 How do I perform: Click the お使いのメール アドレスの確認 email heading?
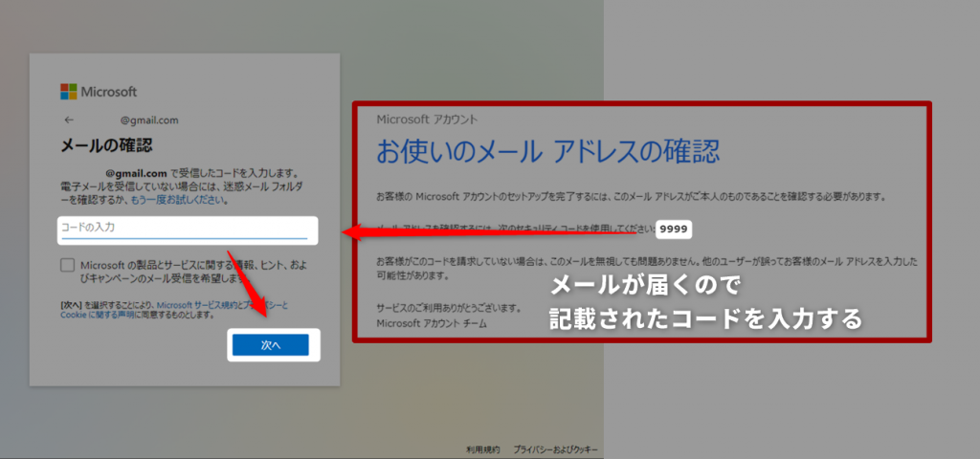[548, 152]
